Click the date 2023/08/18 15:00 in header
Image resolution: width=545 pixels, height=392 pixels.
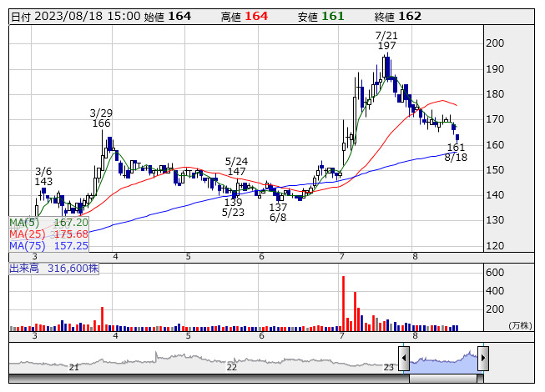tap(76, 17)
